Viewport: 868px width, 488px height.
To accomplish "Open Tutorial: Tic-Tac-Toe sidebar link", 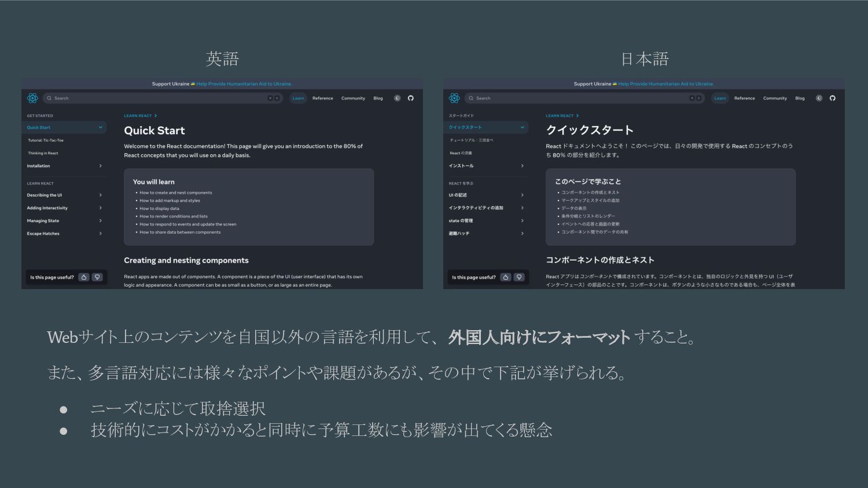I will 46,140.
